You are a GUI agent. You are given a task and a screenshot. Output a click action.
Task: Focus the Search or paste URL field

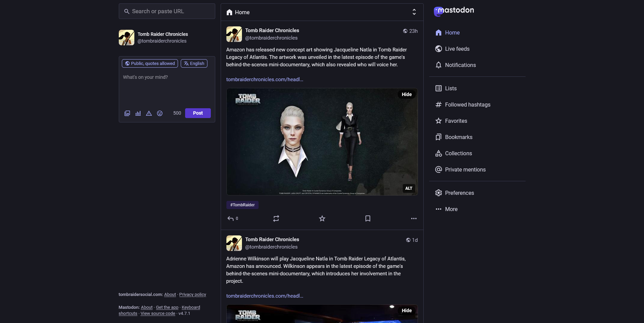167,11
